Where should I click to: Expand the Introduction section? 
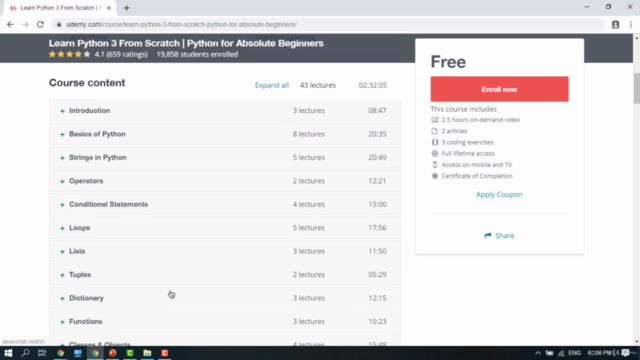(225, 111)
